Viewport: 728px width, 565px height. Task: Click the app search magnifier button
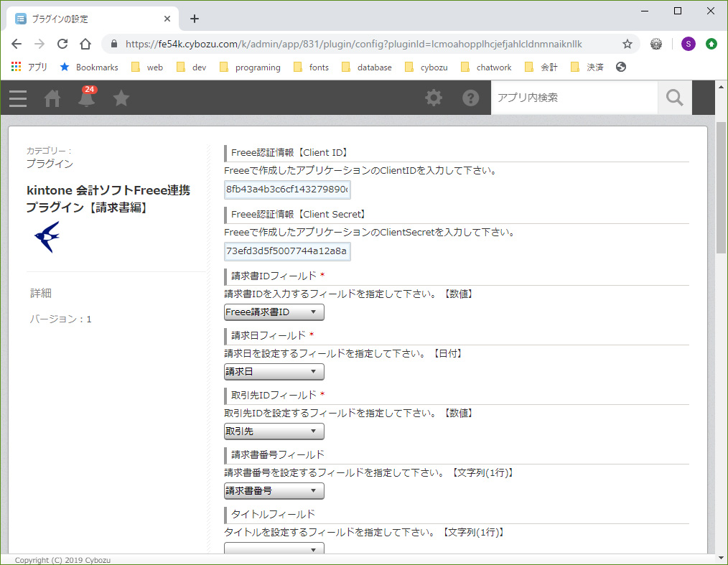pyautogui.click(x=675, y=98)
